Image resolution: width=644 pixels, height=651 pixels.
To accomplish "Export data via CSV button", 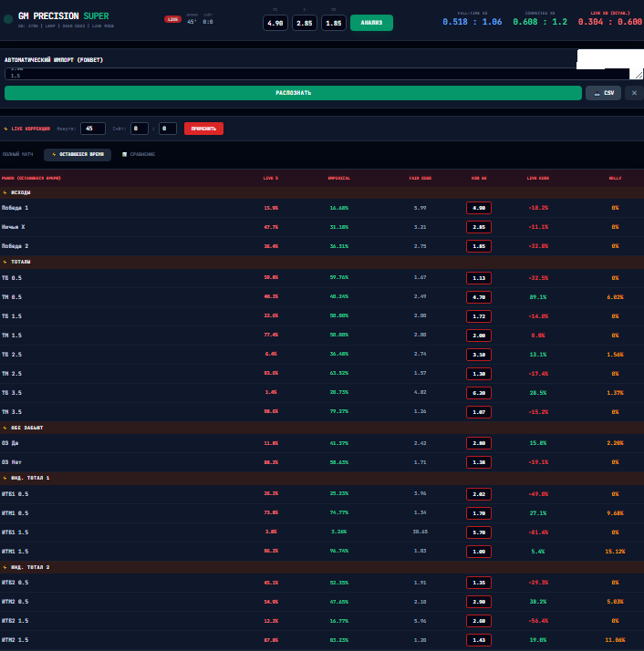I will [x=603, y=93].
